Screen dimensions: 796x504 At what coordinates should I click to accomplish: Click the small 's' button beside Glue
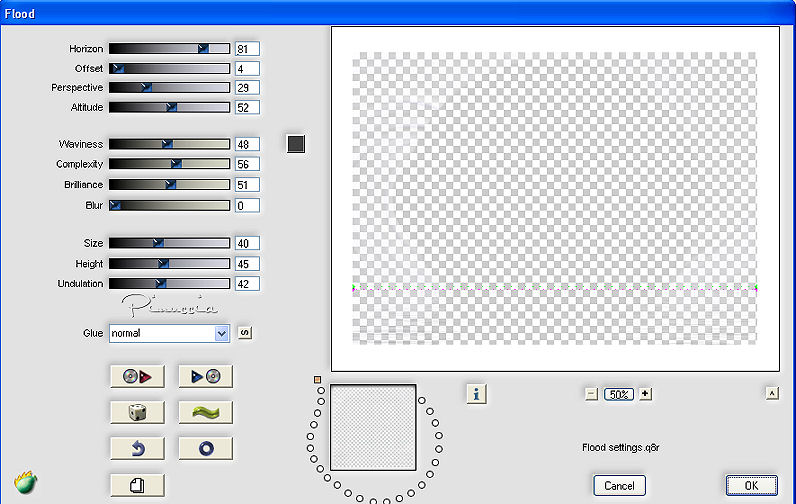(x=245, y=332)
